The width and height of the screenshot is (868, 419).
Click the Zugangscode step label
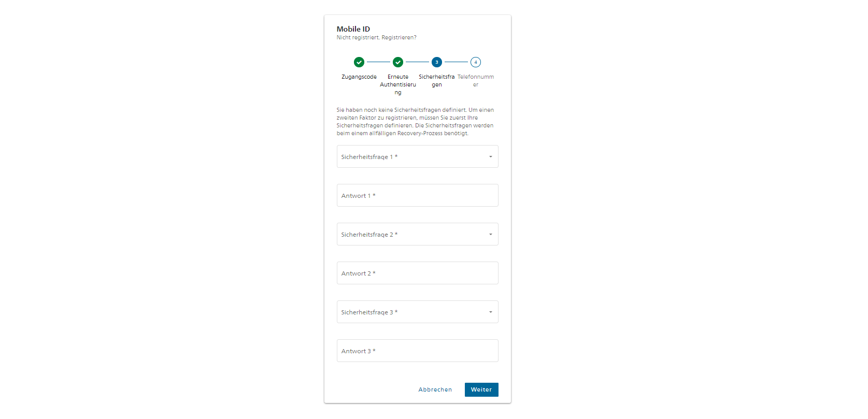click(x=359, y=77)
